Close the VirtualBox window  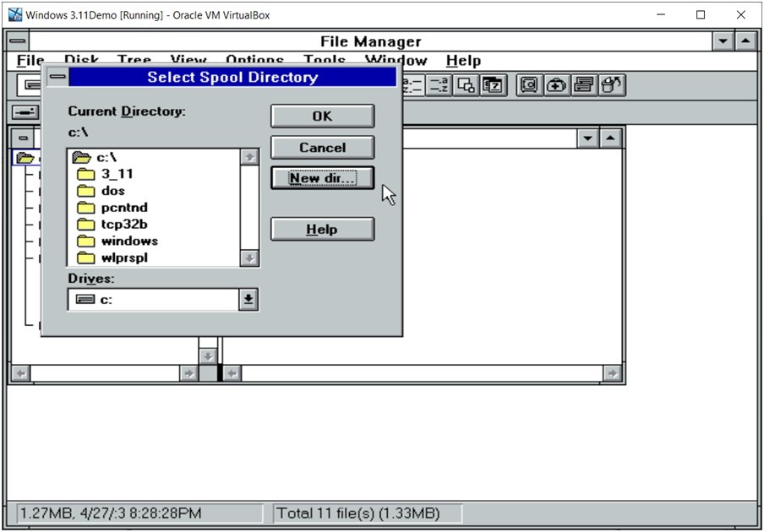pyautogui.click(x=740, y=14)
